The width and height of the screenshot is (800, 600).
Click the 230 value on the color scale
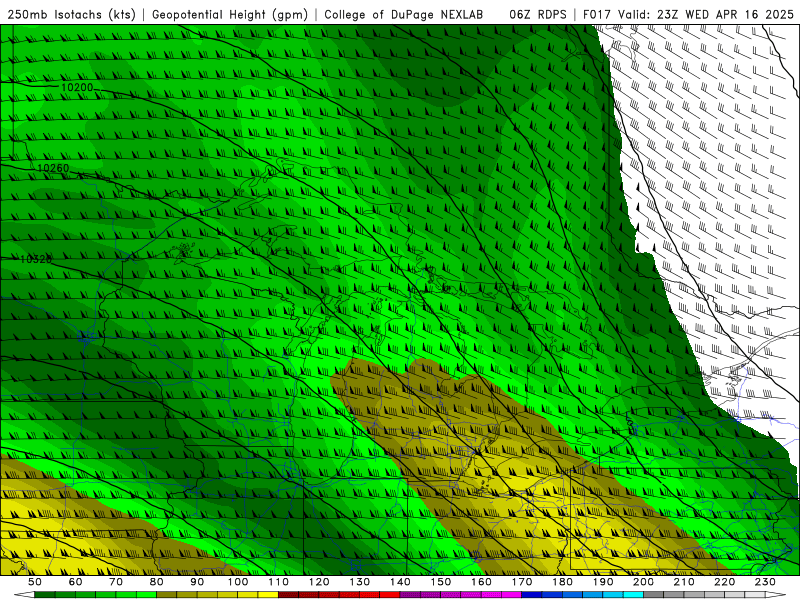765,582
